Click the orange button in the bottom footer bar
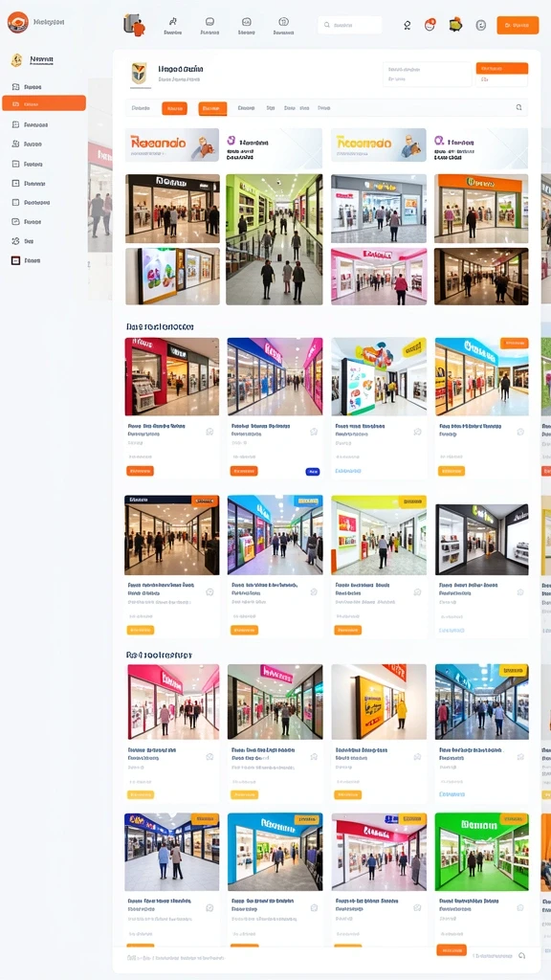Image resolution: width=551 pixels, height=980 pixels. (x=452, y=950)
